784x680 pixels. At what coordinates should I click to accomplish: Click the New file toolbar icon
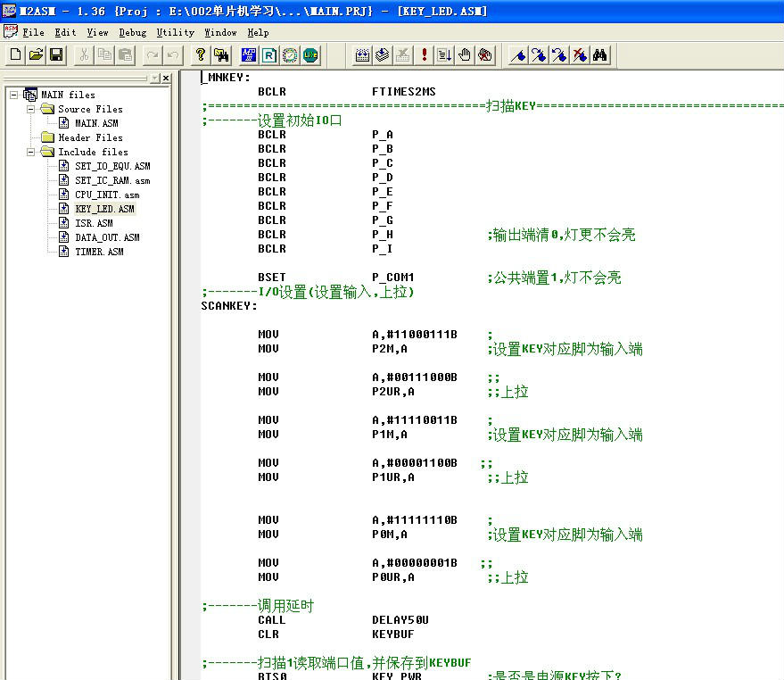pyautogui.click(x=15, y=55)
